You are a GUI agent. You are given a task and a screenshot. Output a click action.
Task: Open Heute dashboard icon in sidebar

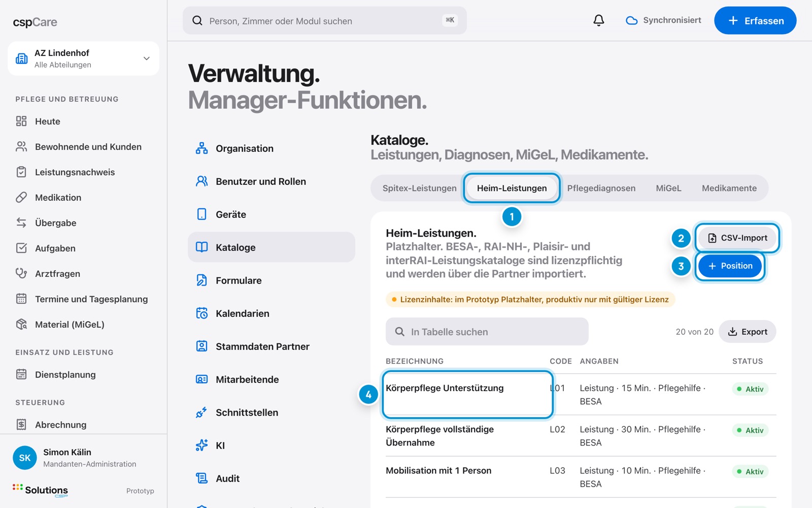[x=21, y=121]
